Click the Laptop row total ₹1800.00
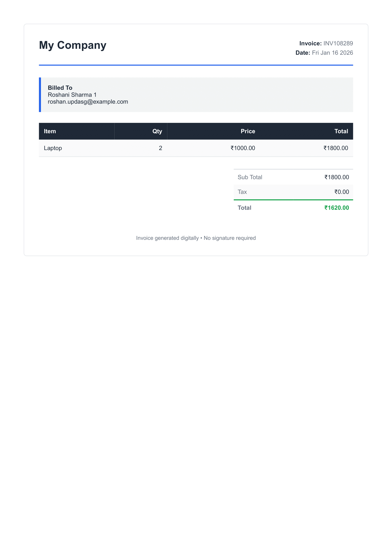The width and height of the screenshot is (392, 554). [x=335, y=148]
